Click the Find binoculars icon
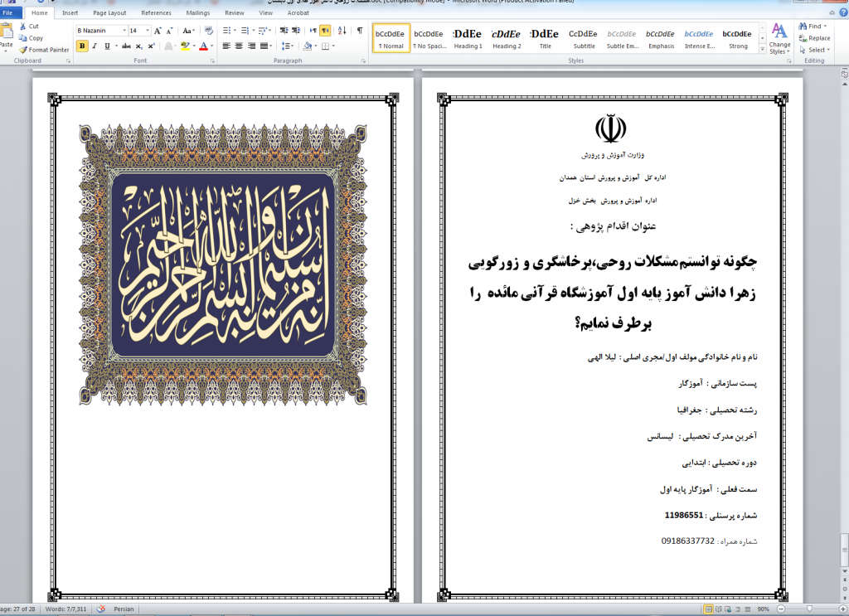Screen dimensions: 849x616 point(803,26)
